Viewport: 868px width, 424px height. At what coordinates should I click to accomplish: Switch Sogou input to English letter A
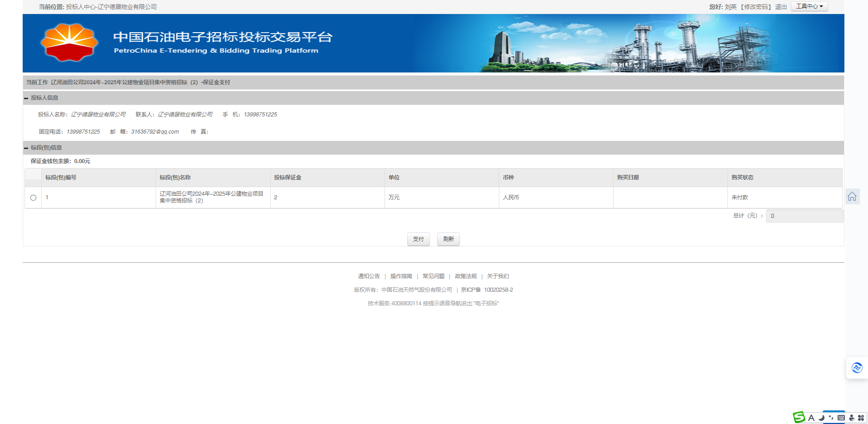(x=811, y=418)
